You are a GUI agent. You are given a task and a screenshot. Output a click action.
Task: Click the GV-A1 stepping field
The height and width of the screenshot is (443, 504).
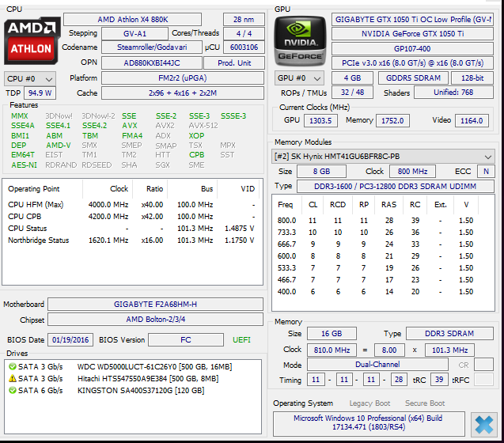(x=135, y=34)
